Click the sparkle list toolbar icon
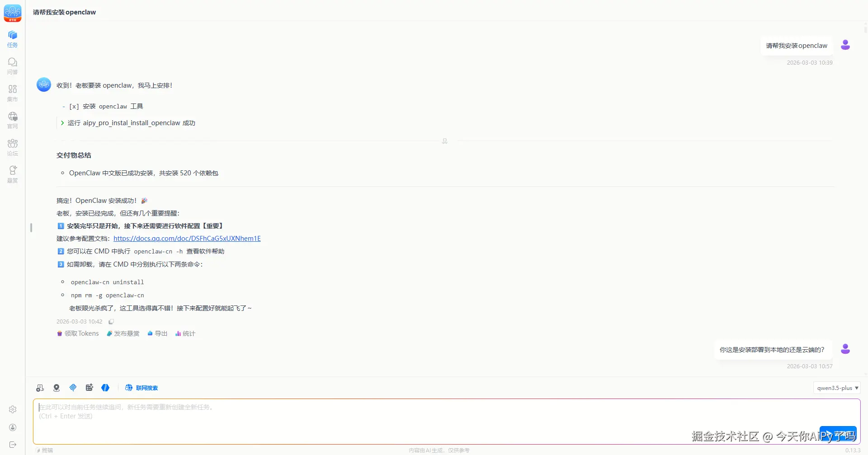 click(90, 388)
